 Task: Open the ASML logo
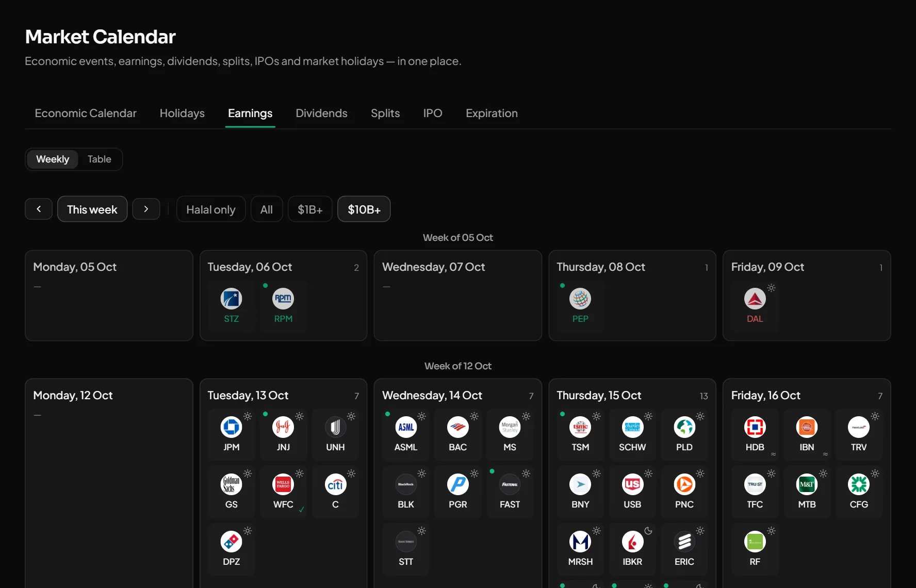[406, 427]
